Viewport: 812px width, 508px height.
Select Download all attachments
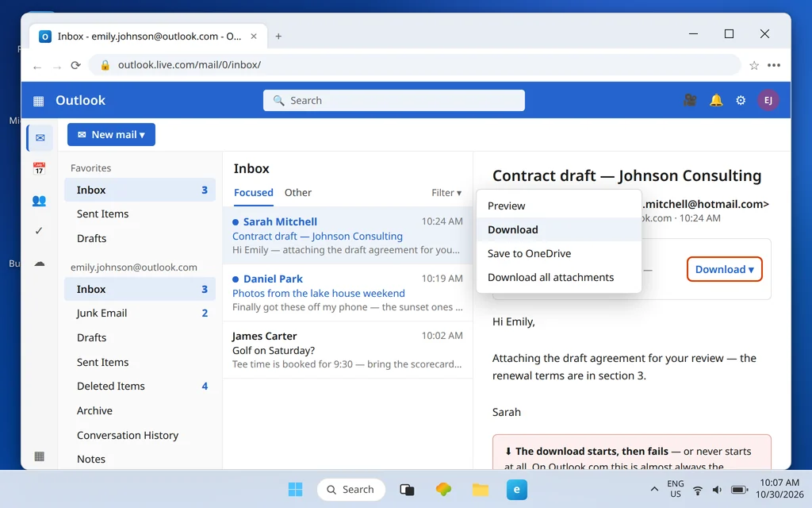pyautogui.click(x=559, y=277)
